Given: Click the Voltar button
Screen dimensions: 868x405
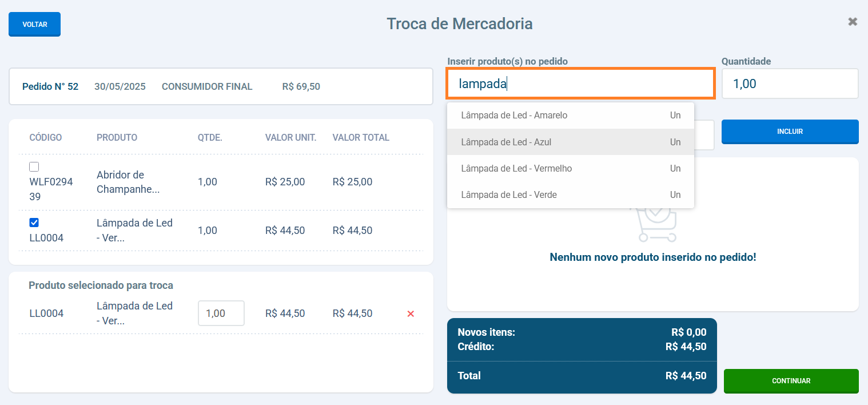Looking at the screenshot, I should click(x=34, y=25).
